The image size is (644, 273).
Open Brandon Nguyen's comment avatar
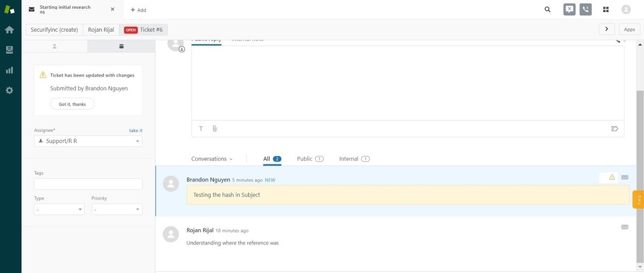tap(171, 184)
